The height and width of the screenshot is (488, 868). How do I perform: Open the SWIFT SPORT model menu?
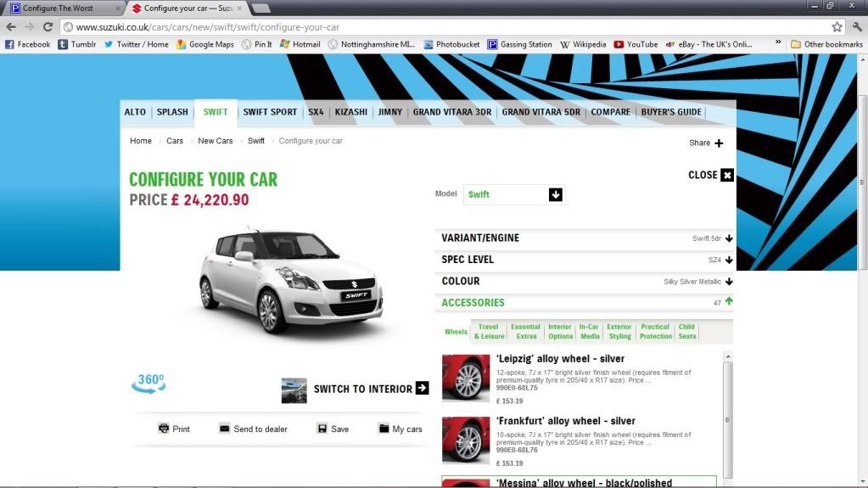tap(270, 112)
